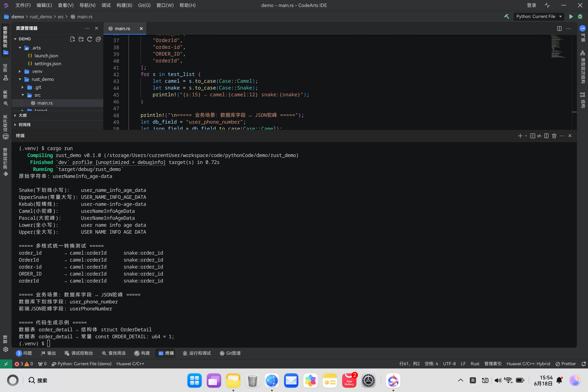Click LF line ending in status bar
Image resolution: width=588 pixels, height=392 pixels.
[463, 364]
